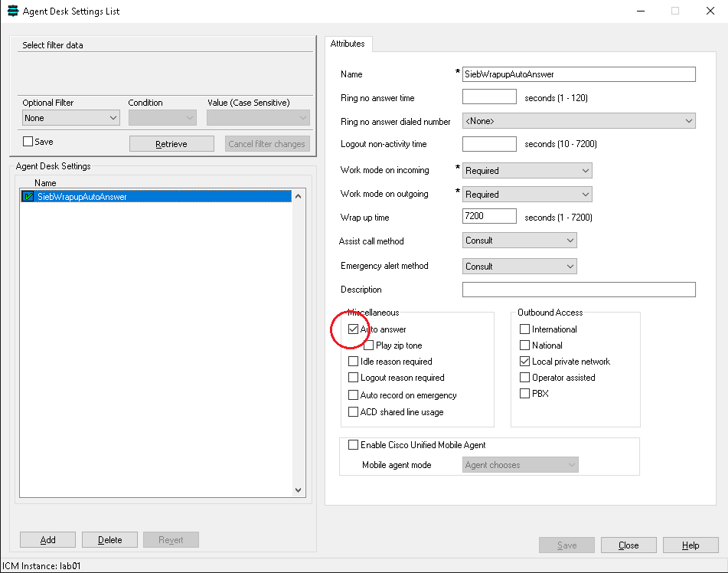
Task: Click the ICM Instance: lab01 status text
Action: coord(42,566)
